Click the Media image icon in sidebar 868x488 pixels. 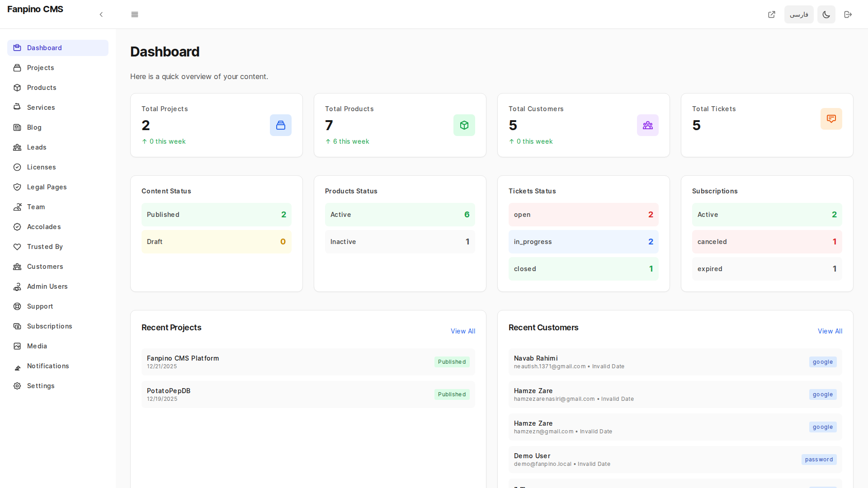click(x=17, y=346)
